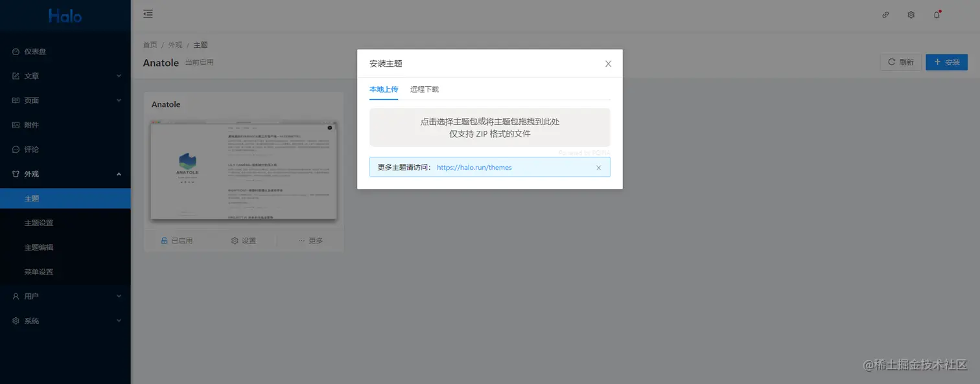Toggle the sidebar collapse icon
This screenshot has height=384, width=980.
pyautogui.click(x=148, y=14)
